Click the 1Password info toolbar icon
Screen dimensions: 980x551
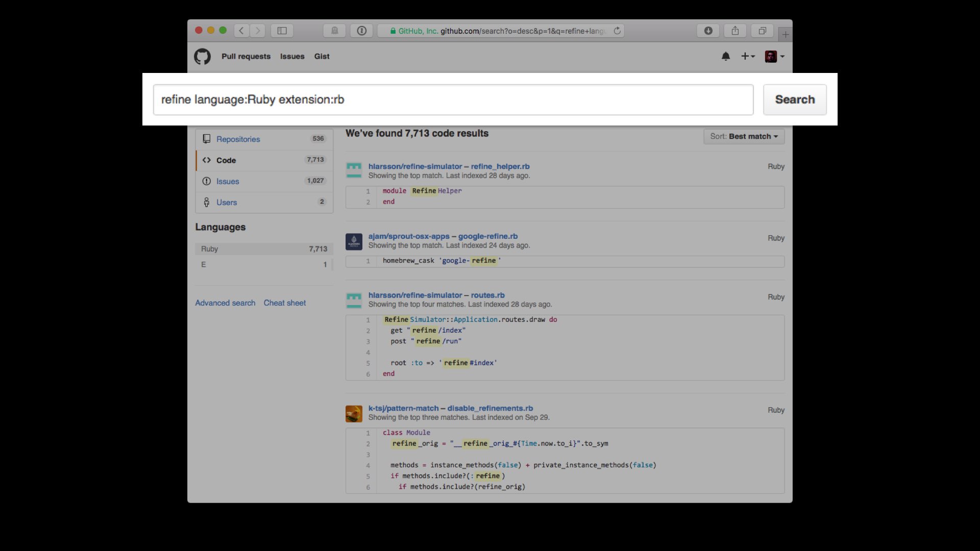[x=361, y=31]
